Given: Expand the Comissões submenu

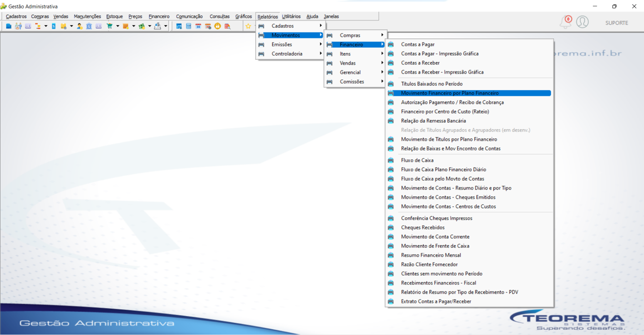Looking at the screenshot, I should (x=355, y=81).
